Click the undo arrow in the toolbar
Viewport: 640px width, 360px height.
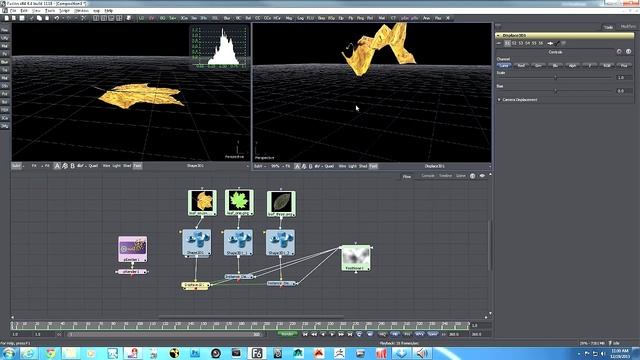[57, 18]
